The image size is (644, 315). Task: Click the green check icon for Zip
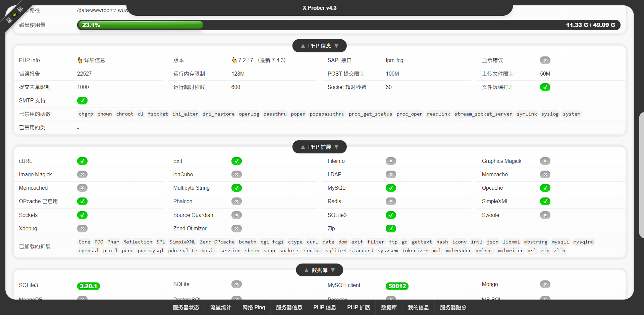point(391,228)
